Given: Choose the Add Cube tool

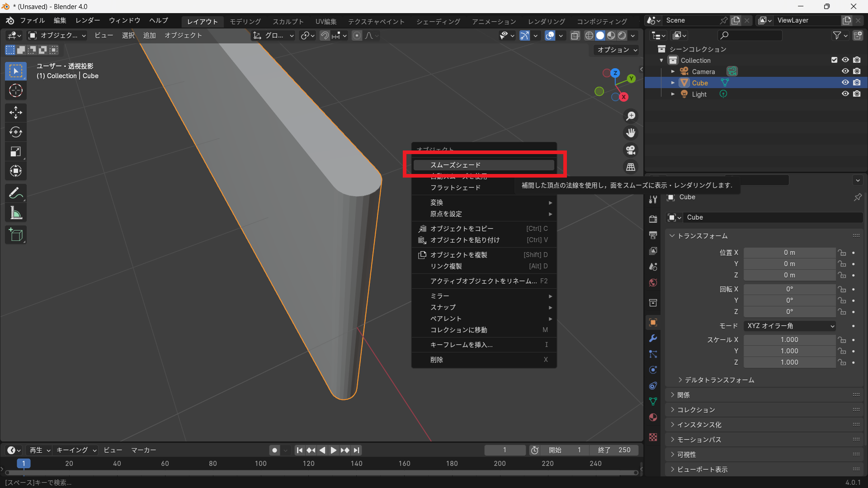Looking at the screenshot, I should (16, 235).
